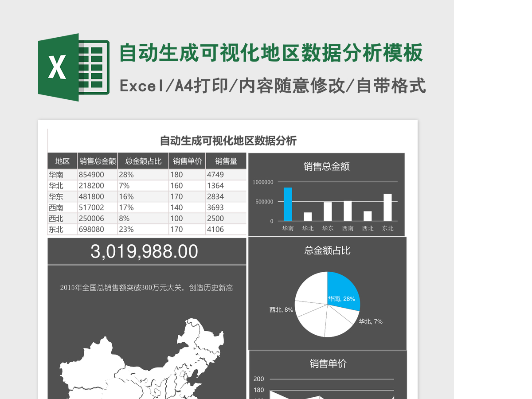Click the cell with value 481800
The image size is (532, 399).
pos(98,196)
